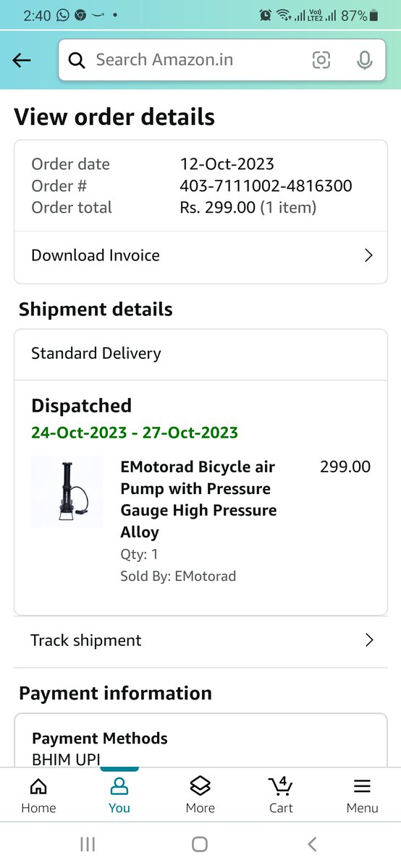This screenshot has width=401, height=868.
Task: Open the Cart with 4 items
Action: (x=281, y=795)
